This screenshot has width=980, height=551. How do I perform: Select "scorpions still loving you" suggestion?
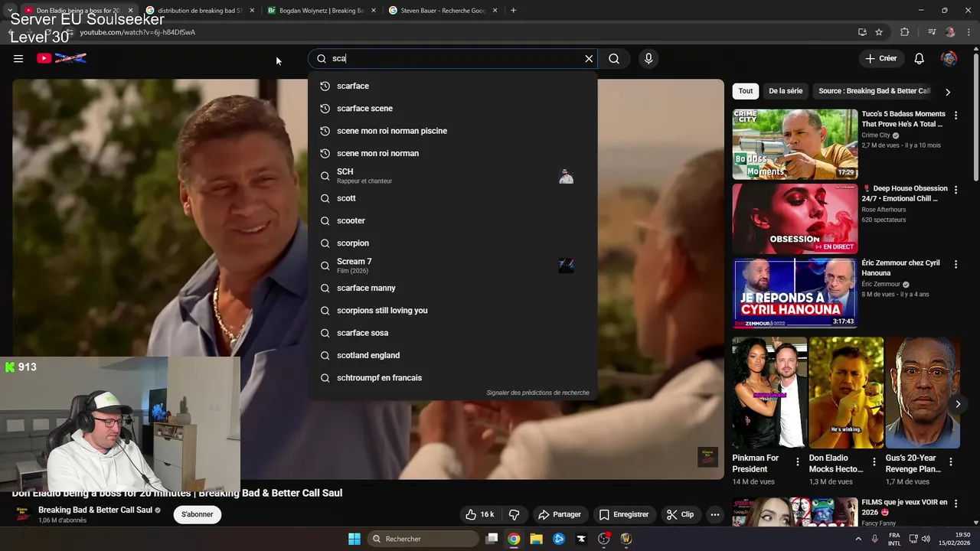(452, 310)
